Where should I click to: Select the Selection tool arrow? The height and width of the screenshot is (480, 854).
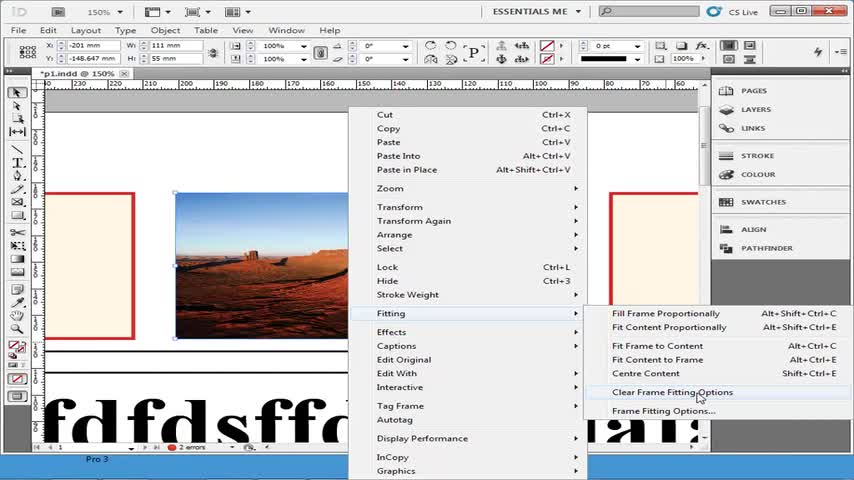coord(17,93)
